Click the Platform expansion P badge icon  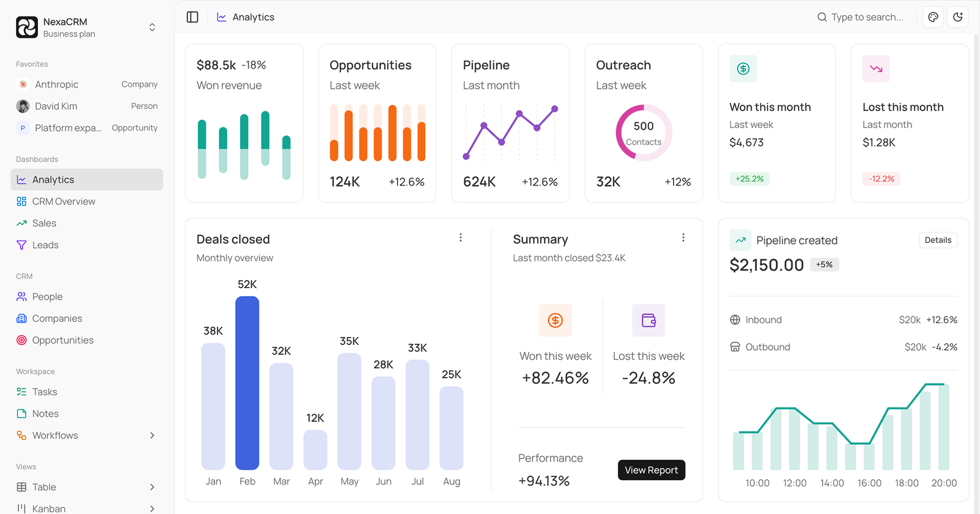coord(23,128)
